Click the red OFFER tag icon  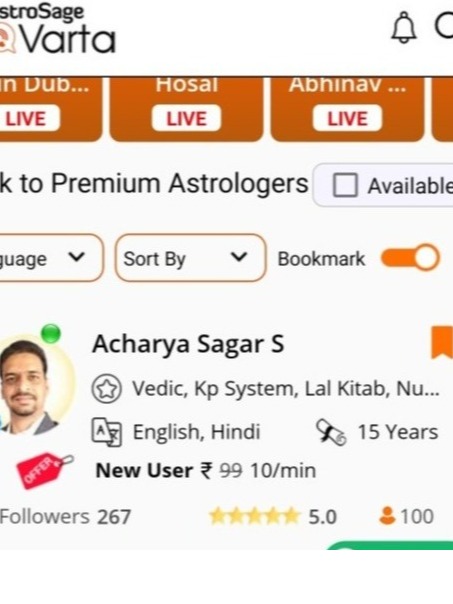coord(44,470)
